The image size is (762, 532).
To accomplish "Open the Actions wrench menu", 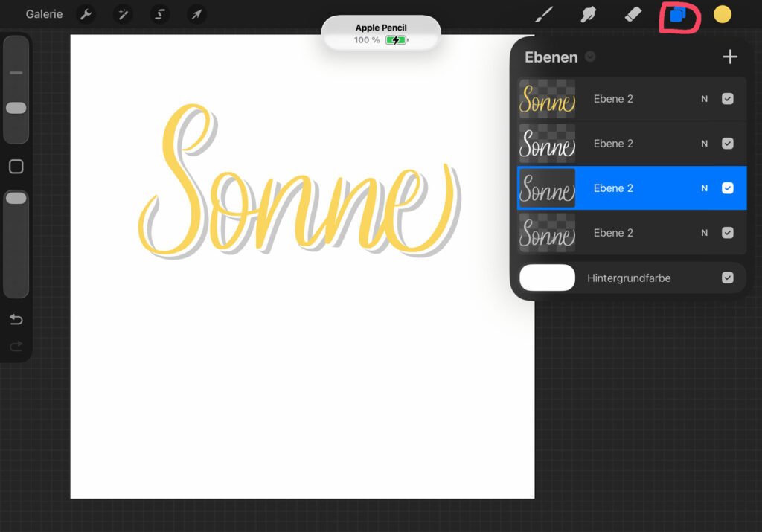I will [86, 14].
